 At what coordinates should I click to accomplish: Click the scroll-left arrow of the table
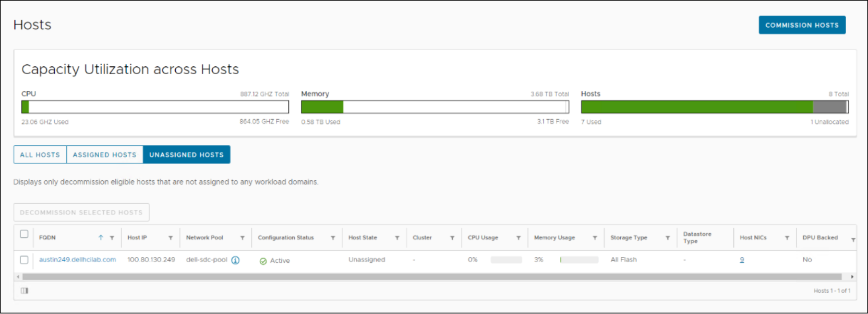pos(18,277)
